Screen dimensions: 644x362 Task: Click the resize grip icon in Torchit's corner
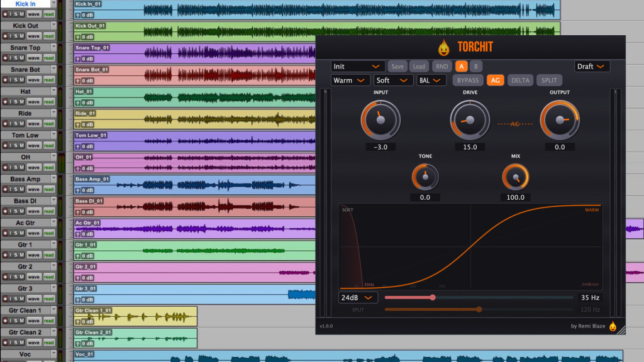point(621,330)
